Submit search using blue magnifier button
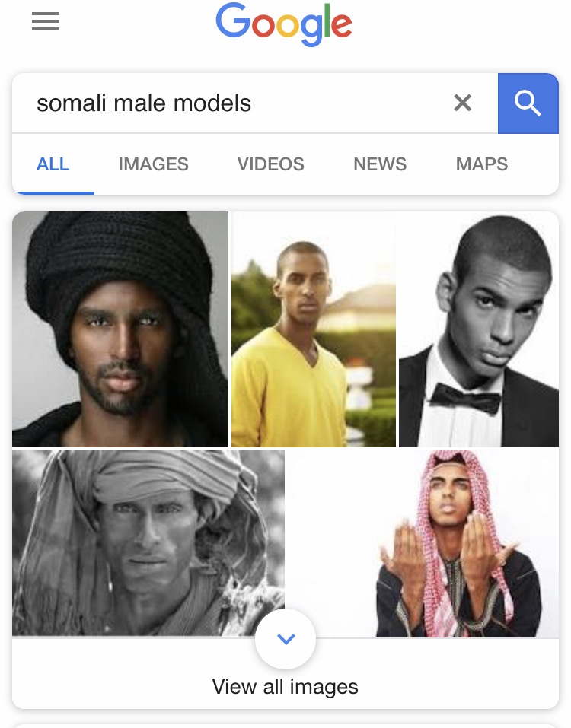This screenshot has width=571, height=728. [528, 103]
